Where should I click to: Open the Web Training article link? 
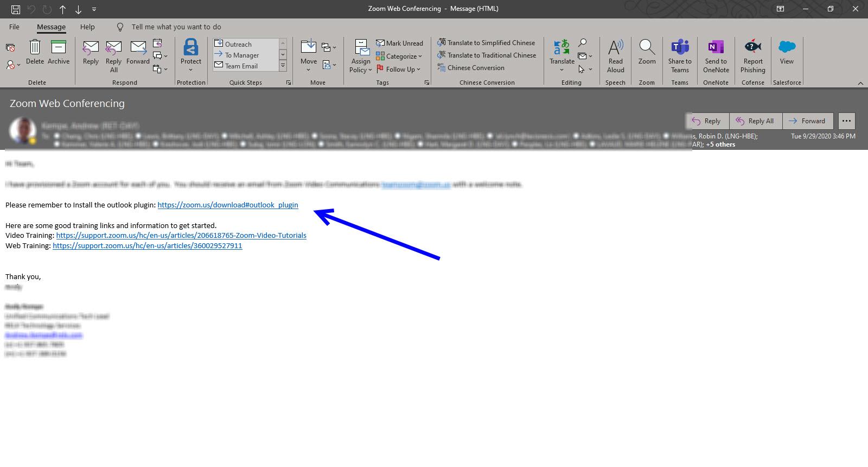click(x=148, y=245)
